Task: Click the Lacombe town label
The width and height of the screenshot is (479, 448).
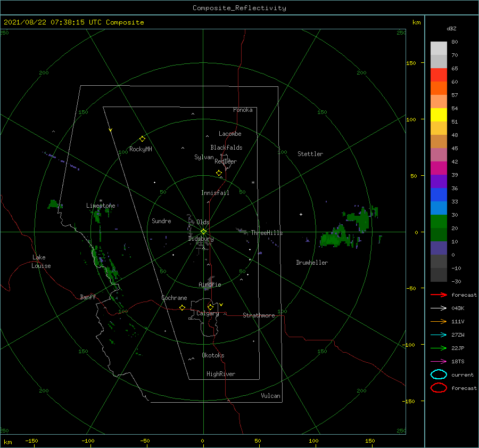Action: 230,134
